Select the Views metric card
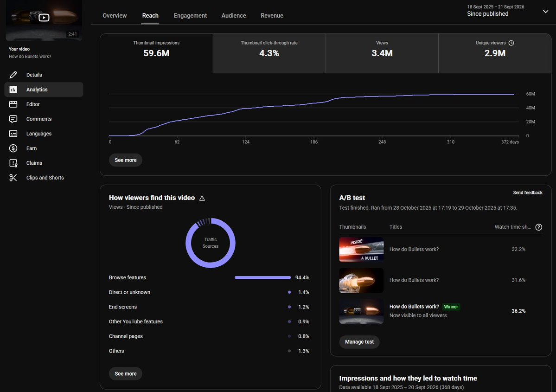 tap(382, 53)
